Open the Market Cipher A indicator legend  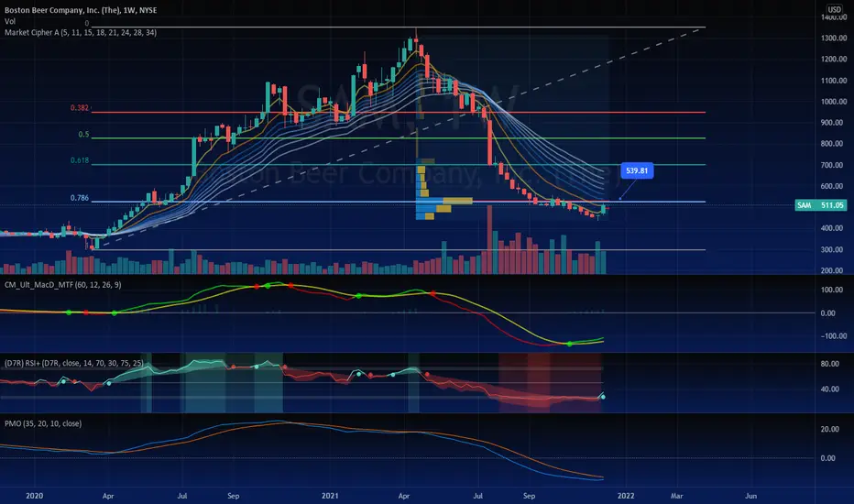[81, 33]
